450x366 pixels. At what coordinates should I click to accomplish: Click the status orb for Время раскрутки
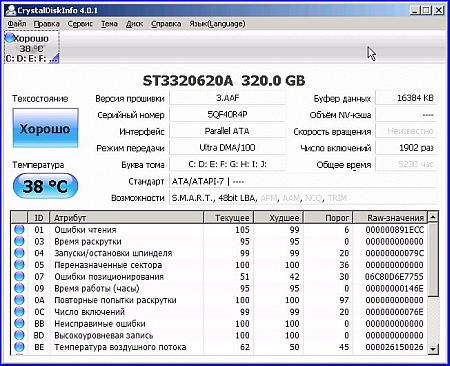click(19, 241)
